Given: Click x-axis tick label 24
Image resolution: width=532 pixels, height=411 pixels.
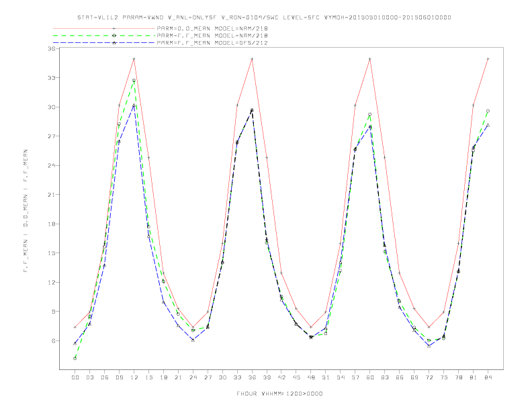Looking at the screenshot, I should (x=193, y=377).
